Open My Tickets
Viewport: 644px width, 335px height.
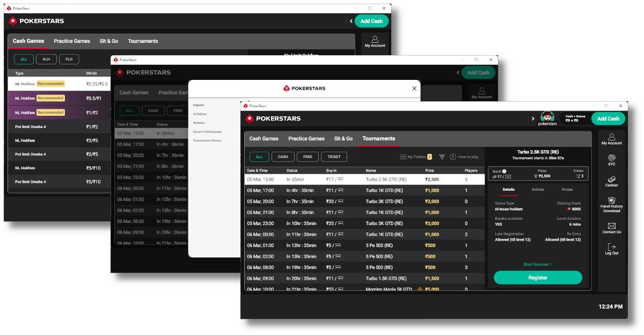tap(416, 157)
